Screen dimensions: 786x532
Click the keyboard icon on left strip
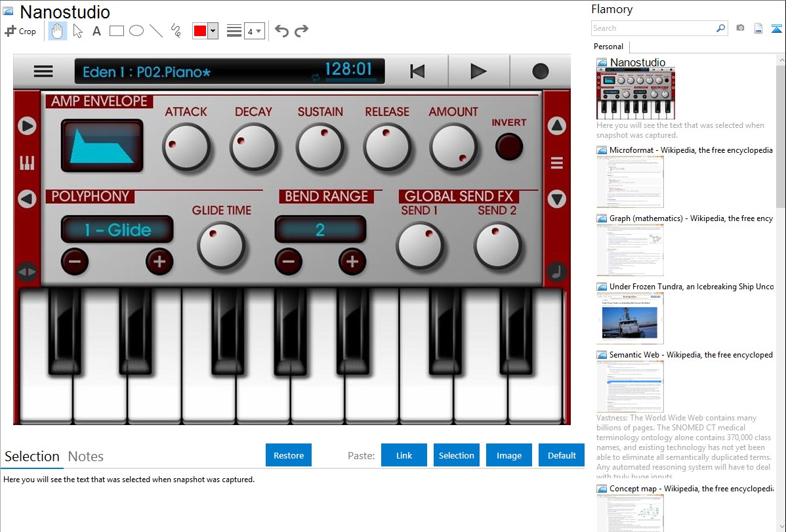tap(27, 163)
